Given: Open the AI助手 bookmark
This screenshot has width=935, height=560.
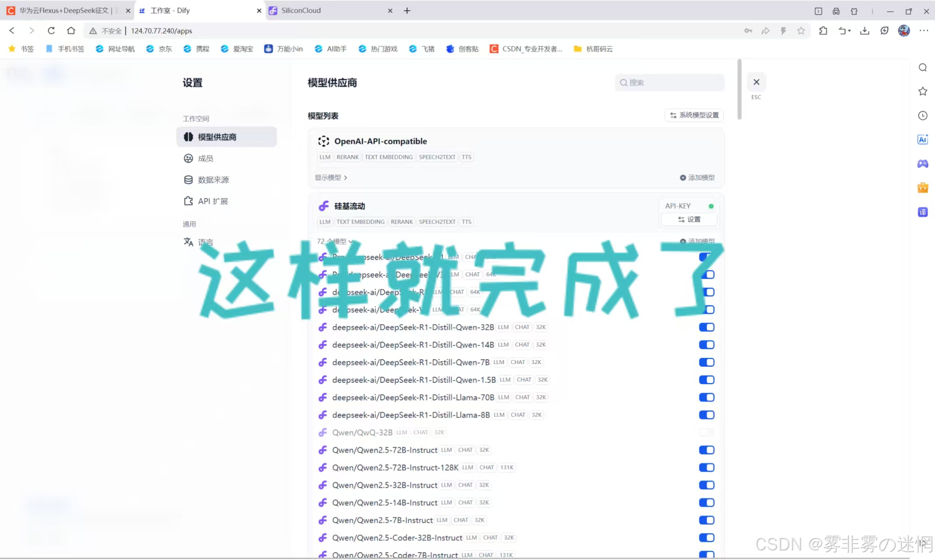Looking at the screenshot, I should (x=331, y=49).
